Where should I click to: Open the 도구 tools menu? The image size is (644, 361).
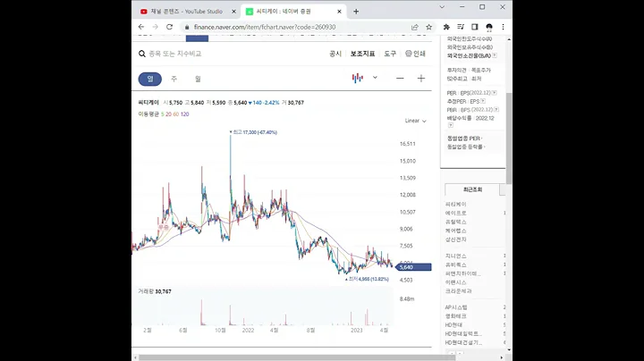point(390,54)
